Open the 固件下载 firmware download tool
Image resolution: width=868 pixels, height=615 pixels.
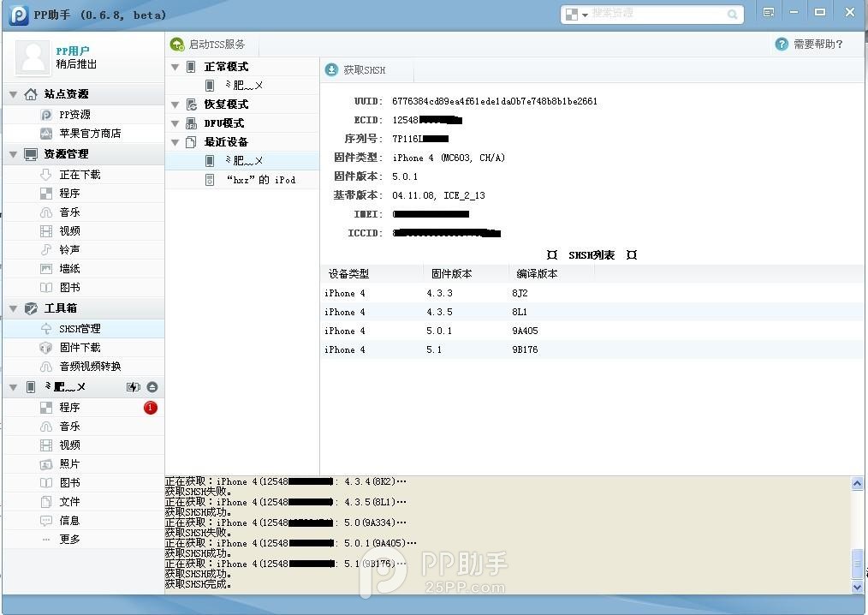coord(77,347)
